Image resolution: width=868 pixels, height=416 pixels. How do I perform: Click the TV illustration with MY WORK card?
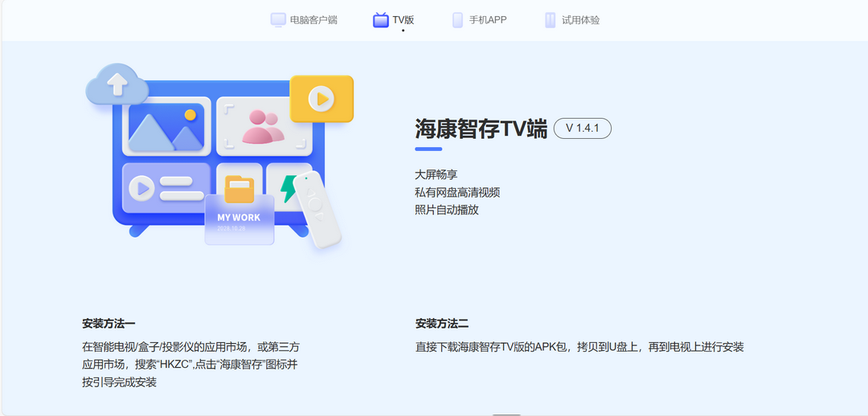click(219, 157)
